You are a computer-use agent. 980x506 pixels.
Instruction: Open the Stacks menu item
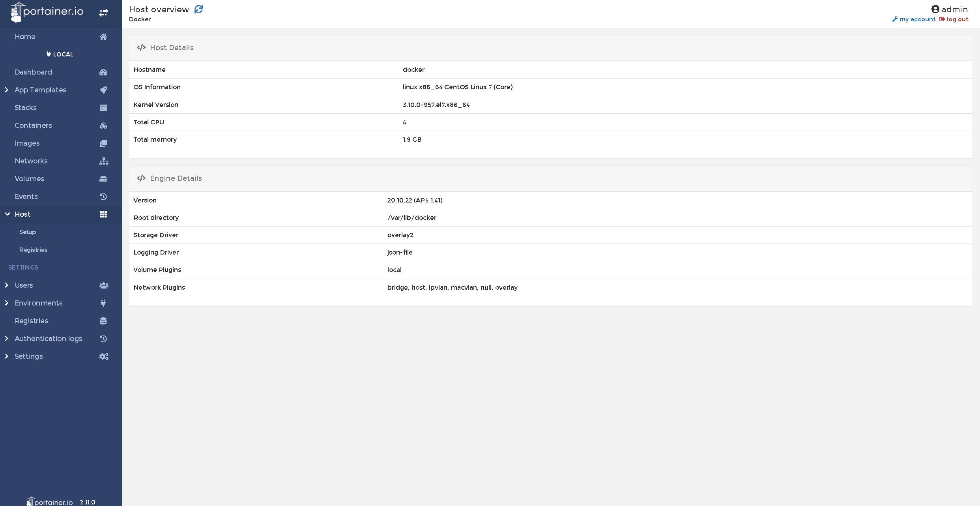(x=26, y=108)
